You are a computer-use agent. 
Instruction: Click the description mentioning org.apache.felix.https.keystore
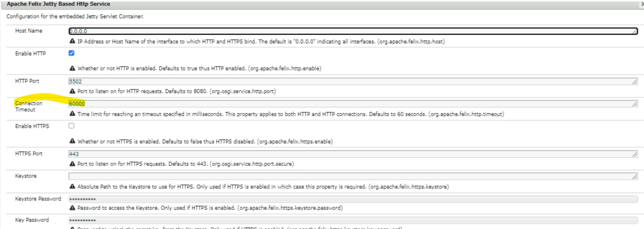[x=263, y=187]
